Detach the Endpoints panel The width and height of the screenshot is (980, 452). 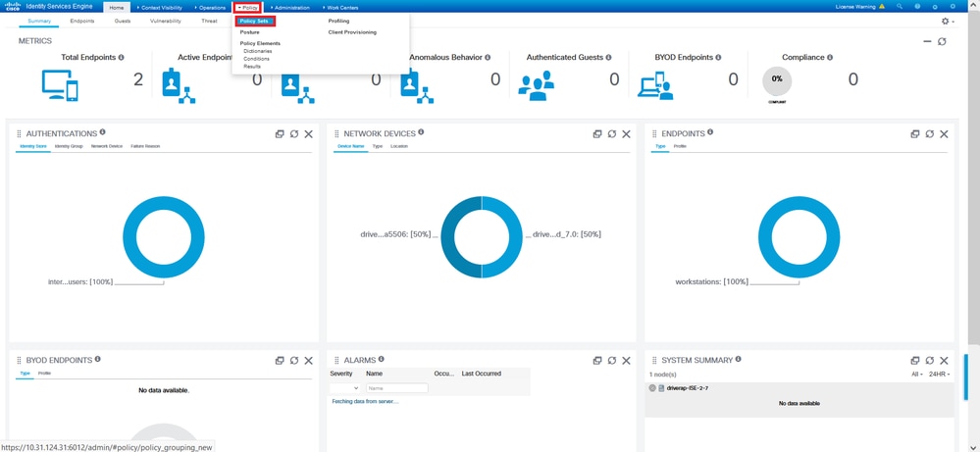click(x=915, y=133)
